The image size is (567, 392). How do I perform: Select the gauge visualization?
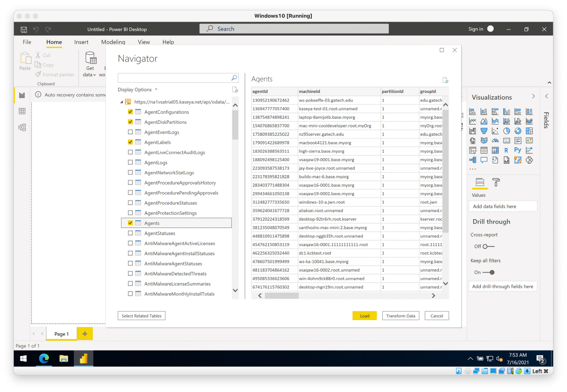(x=495, y=141)
